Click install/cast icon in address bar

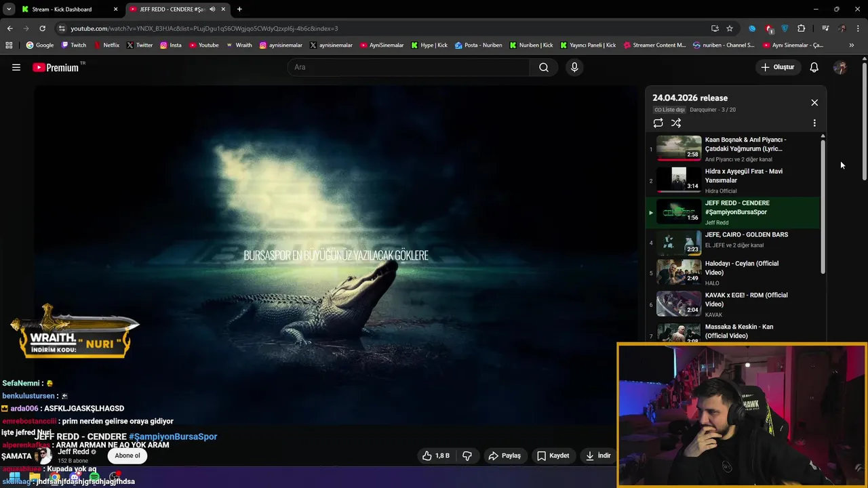click(x=715, y=28)
